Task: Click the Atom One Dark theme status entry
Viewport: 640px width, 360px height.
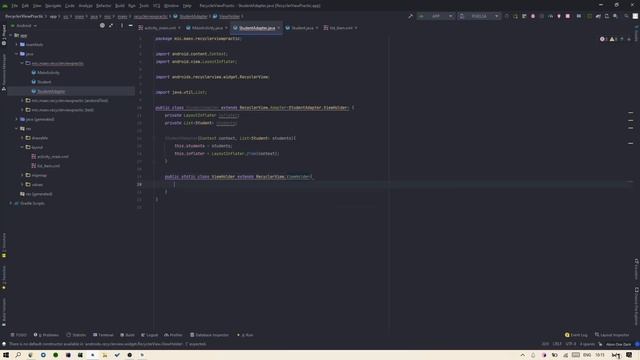Action: [618, 344]
